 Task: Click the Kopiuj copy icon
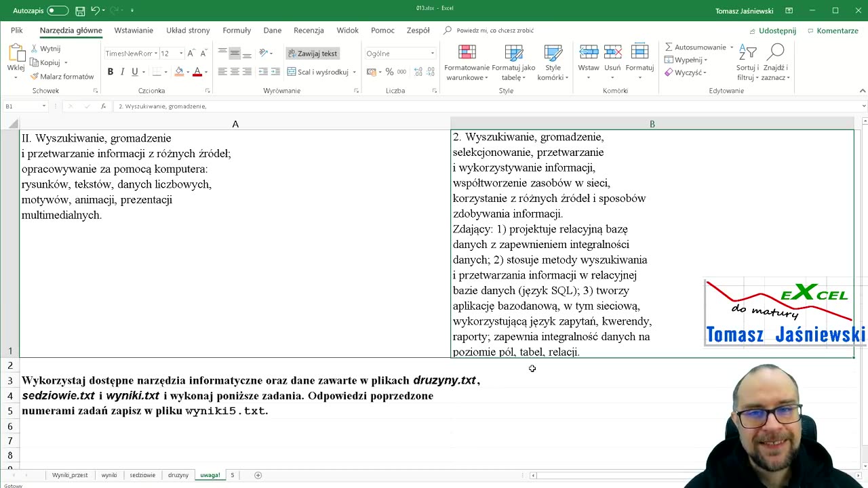(34, 62)
